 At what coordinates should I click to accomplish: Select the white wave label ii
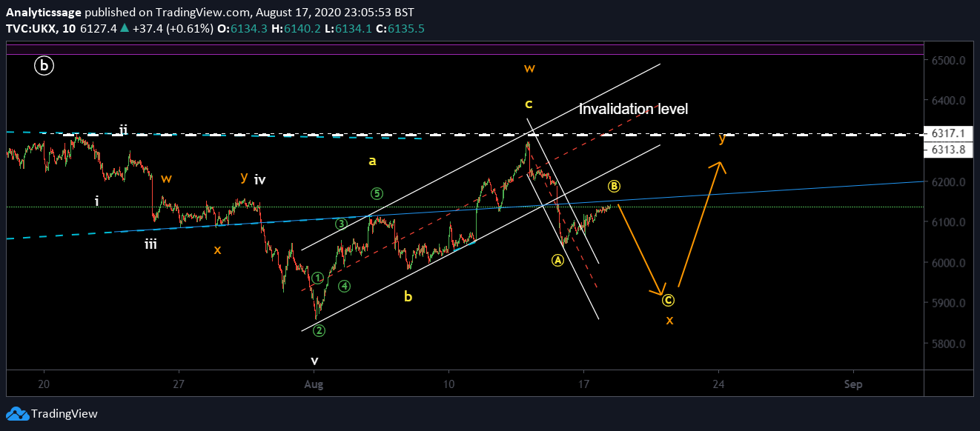pos(124,131)
